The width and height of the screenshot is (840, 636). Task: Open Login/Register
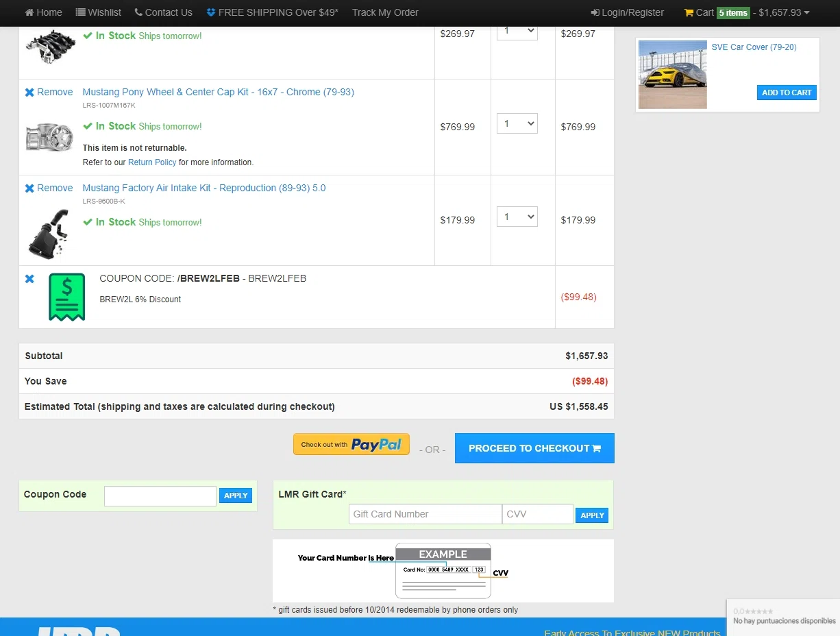pos(627,12)
